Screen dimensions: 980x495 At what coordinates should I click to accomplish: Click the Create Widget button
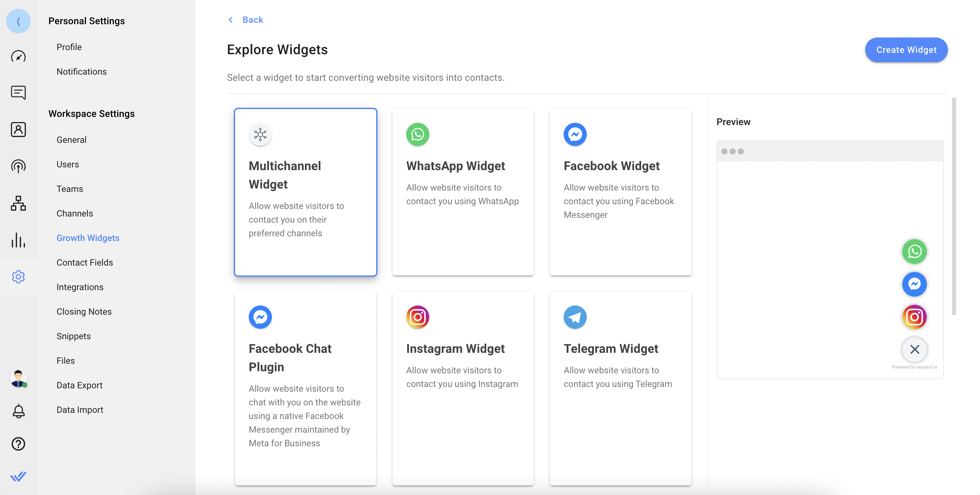(x=906, y=50)
